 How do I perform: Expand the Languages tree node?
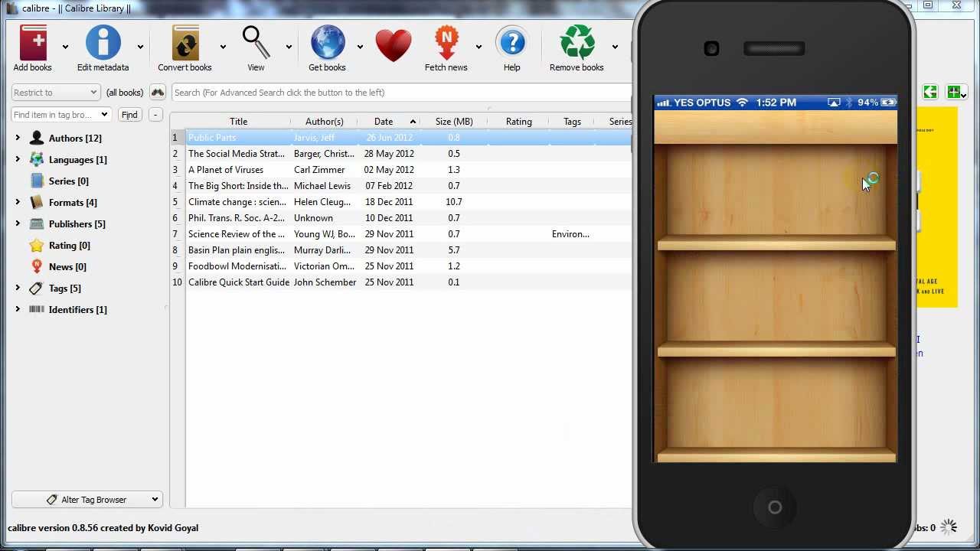click(x=18, y=159)
